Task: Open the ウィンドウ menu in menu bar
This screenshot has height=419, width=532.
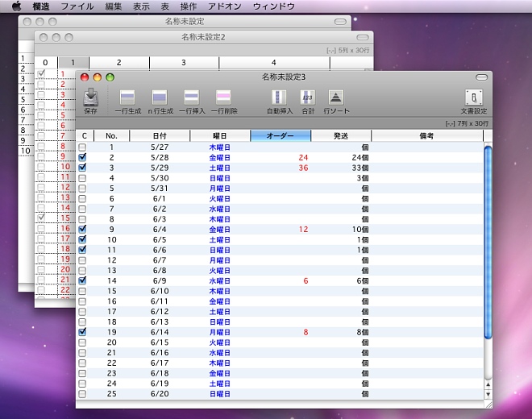Action: (273, 6)
